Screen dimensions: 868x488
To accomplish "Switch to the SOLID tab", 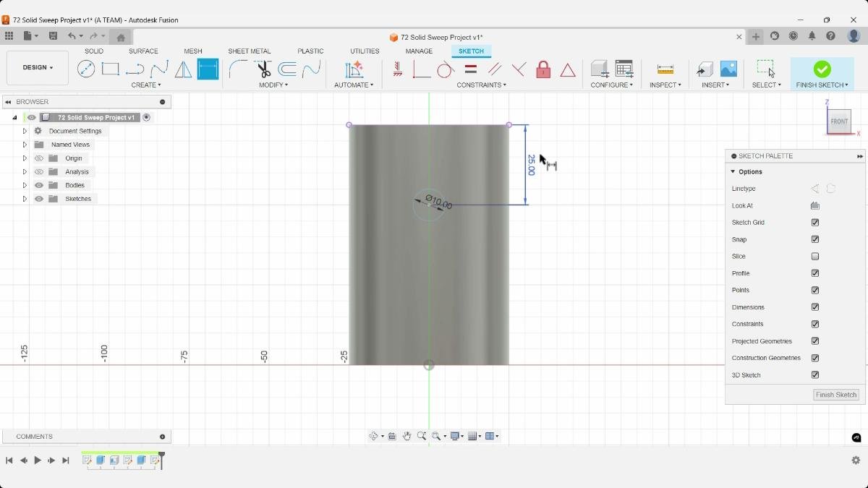I will click(94, 51).
